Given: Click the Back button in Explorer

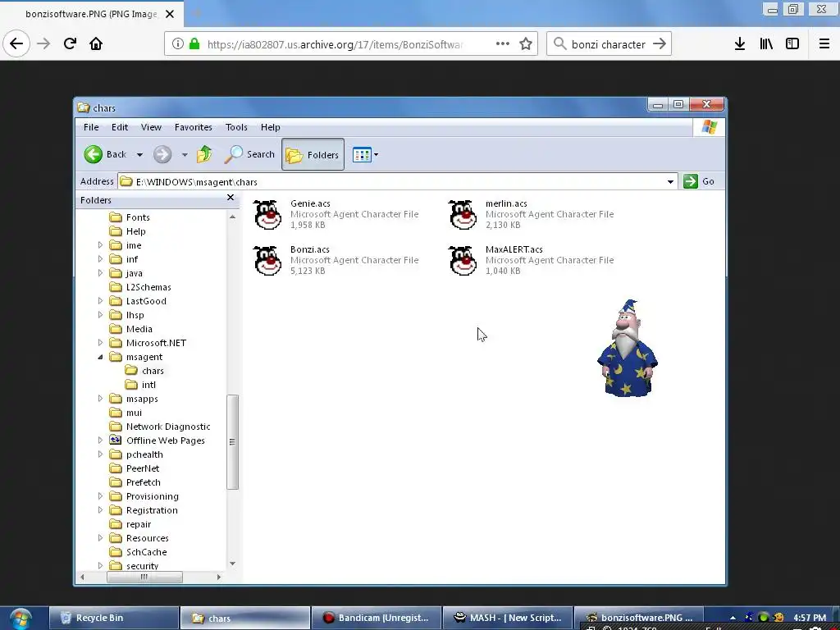Looking at the screenshot, I should pos(106,155).
